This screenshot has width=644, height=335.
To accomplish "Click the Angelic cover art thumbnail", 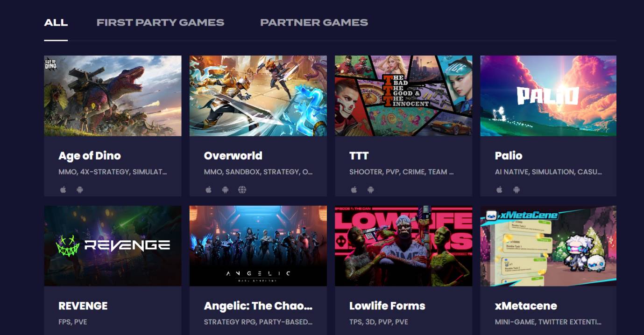I will [x=258, y=246].
